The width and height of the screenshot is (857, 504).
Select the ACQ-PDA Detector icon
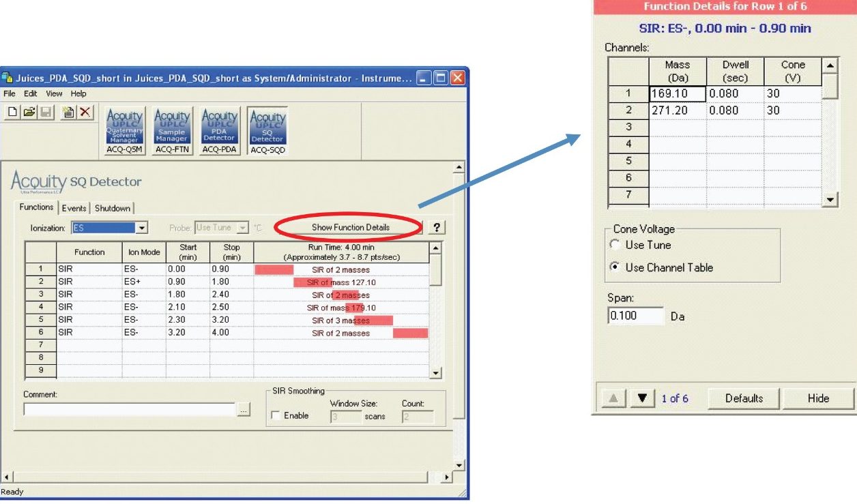tap(220, 132)
